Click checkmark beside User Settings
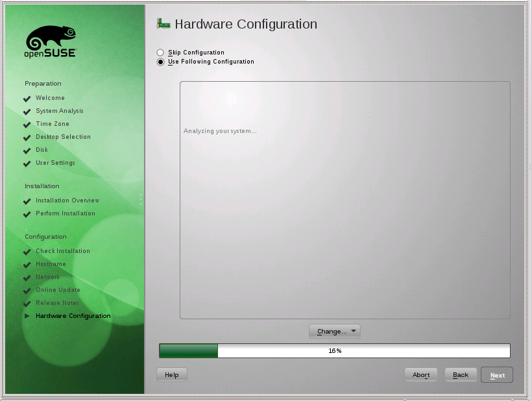532x401 pixels. click(27, 164)
